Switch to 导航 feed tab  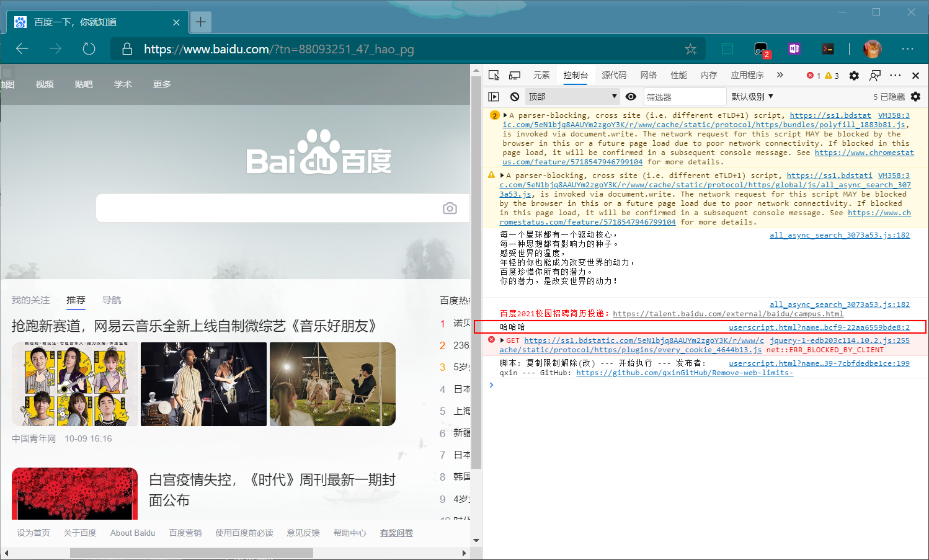[112, 300]
